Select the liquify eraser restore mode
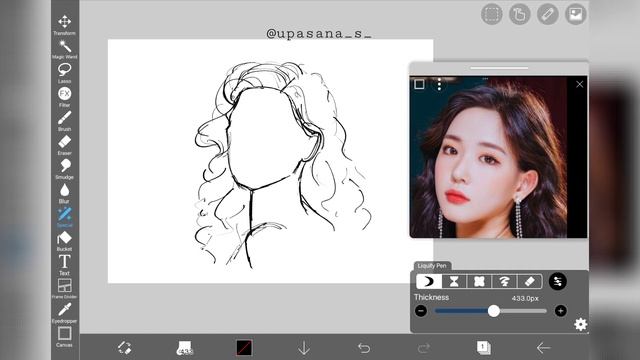Viewport: 640px width, 360px height. (x=529, y=281)
